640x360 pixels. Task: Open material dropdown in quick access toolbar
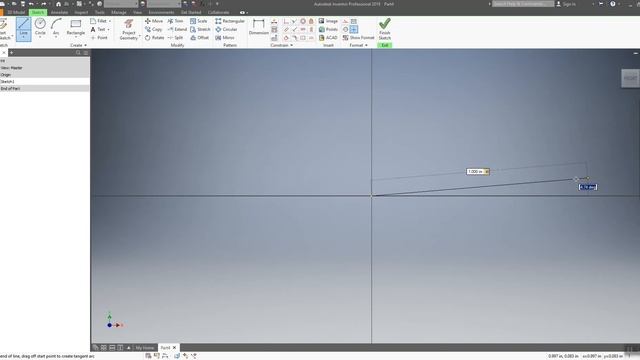tap(121, 4)
